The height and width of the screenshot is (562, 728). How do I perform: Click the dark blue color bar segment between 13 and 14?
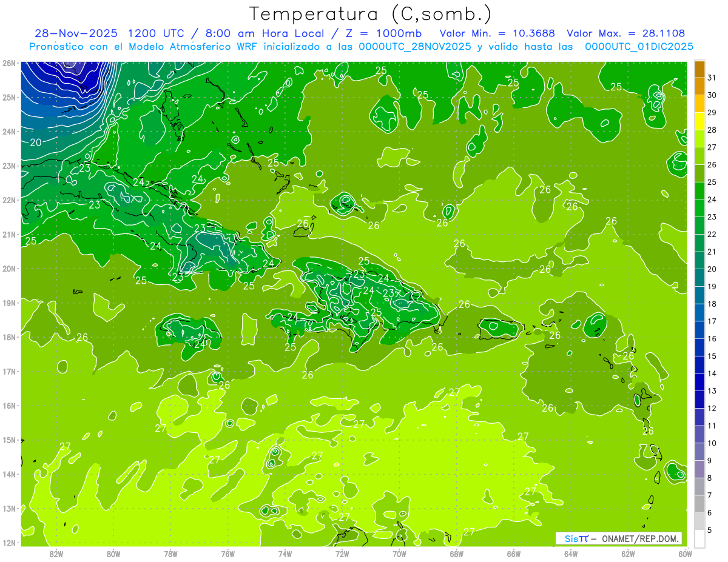click(x=699, y=383)
